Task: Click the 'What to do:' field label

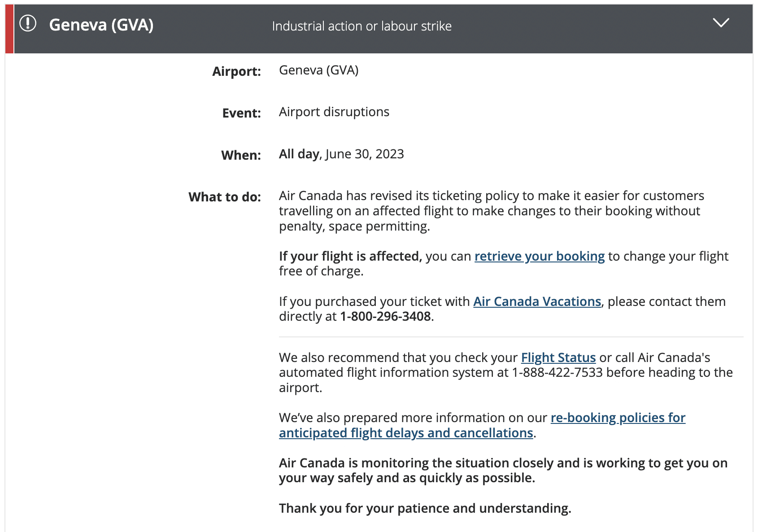Action: tap(224, 197)
